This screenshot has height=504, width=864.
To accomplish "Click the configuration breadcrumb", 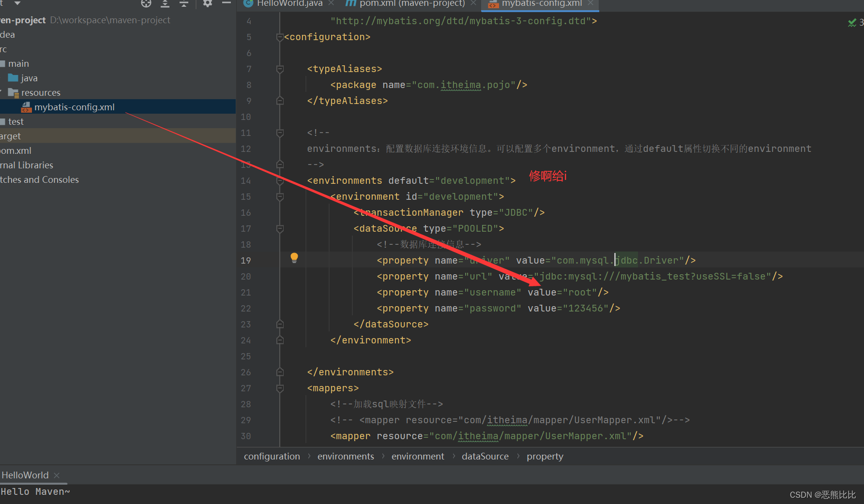I will (x=272, y=456).
